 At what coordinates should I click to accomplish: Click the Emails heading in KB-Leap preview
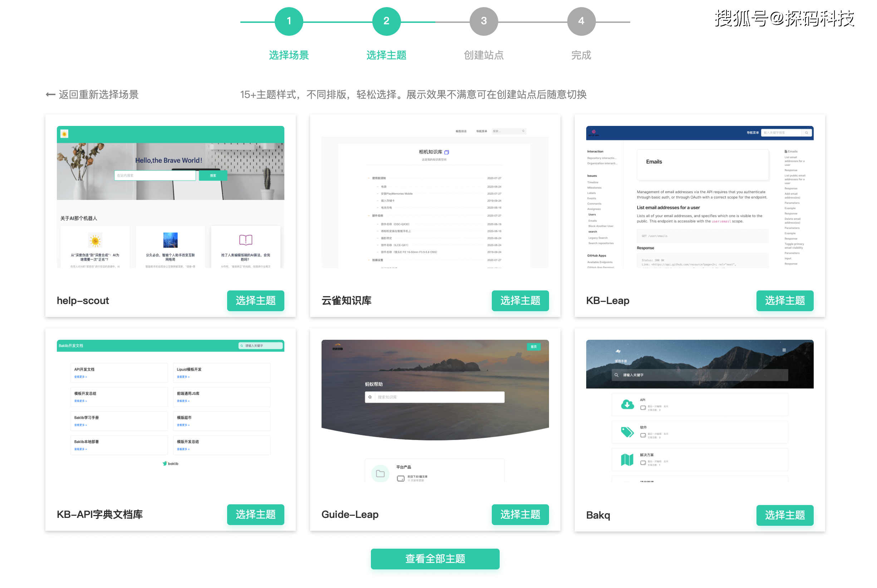coord(654,162)
